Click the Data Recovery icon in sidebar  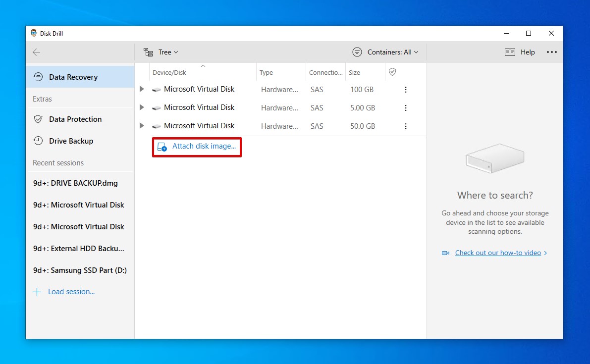coord(38,77)
